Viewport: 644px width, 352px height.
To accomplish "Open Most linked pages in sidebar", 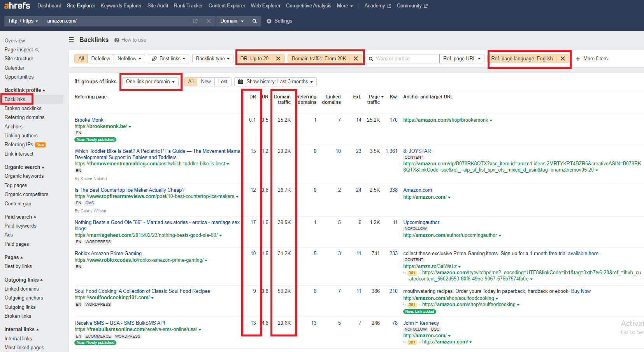I will point(24,348).
